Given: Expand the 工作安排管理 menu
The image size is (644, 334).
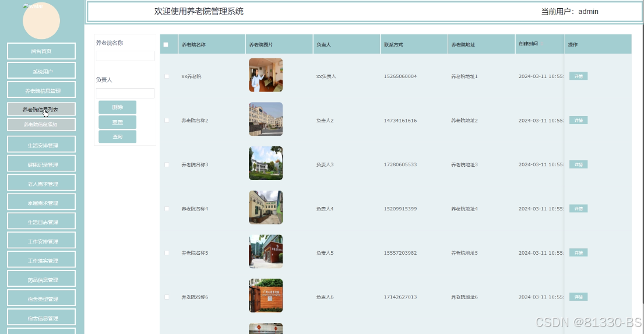Looking at the screenshot, I should tap(41, 240).
